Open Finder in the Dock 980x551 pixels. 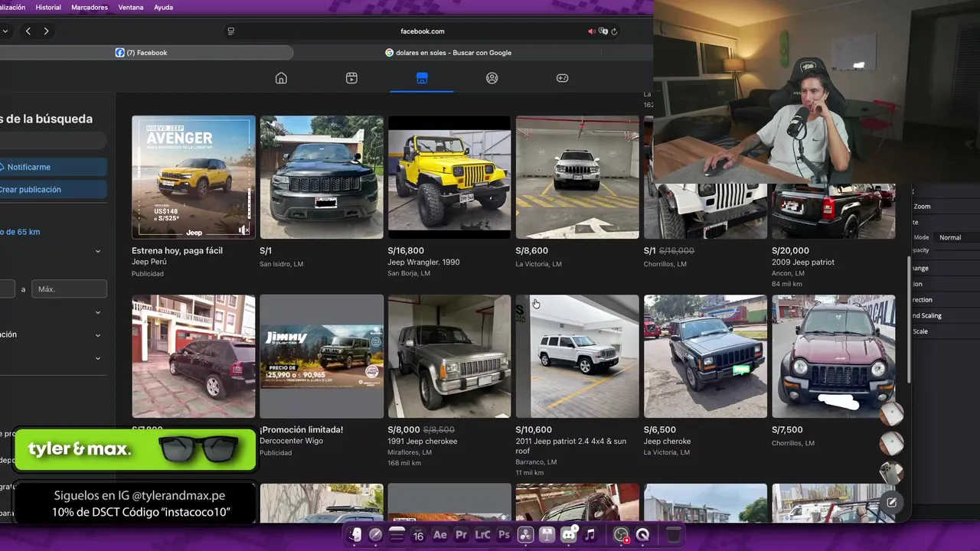[x=354, y=535]
